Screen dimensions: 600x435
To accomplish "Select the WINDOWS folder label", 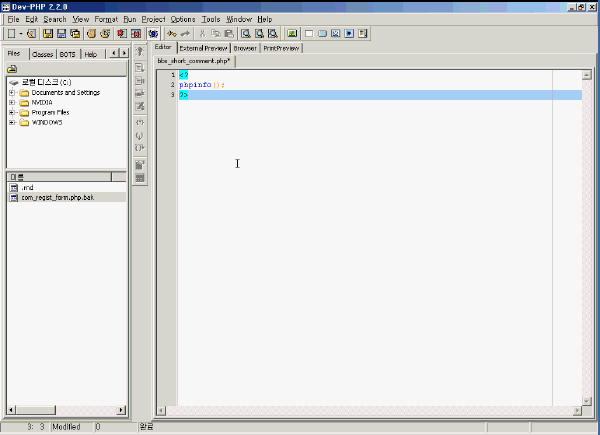I will (47, 122).
